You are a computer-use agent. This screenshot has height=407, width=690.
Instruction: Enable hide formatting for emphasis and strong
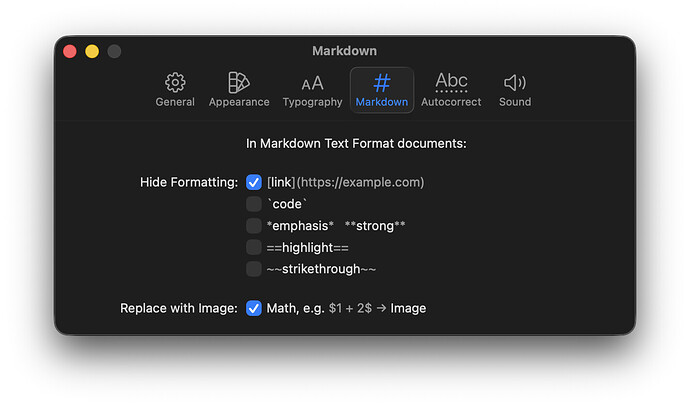[254, 226]
